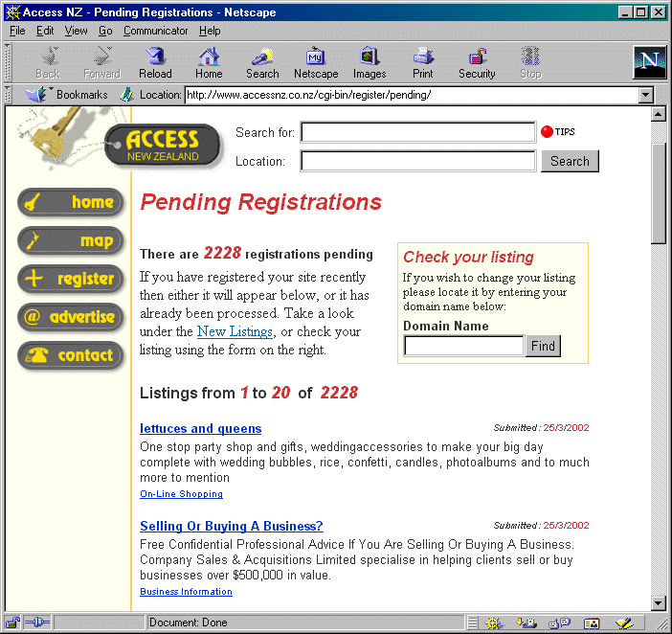Image resolution: width=672 pixels, height=634 pixels.
Task: Open the New Listings link
Action: coord(235,331)
